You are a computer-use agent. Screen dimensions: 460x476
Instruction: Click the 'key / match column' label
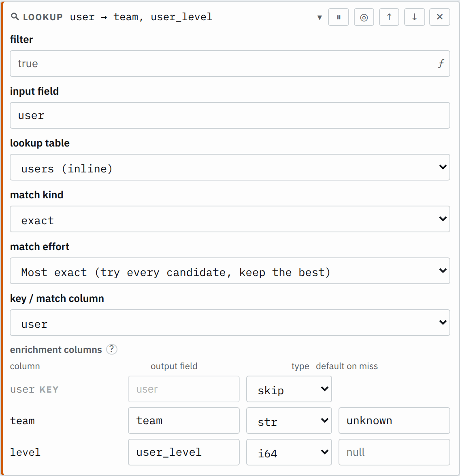[x=57, y=299]
